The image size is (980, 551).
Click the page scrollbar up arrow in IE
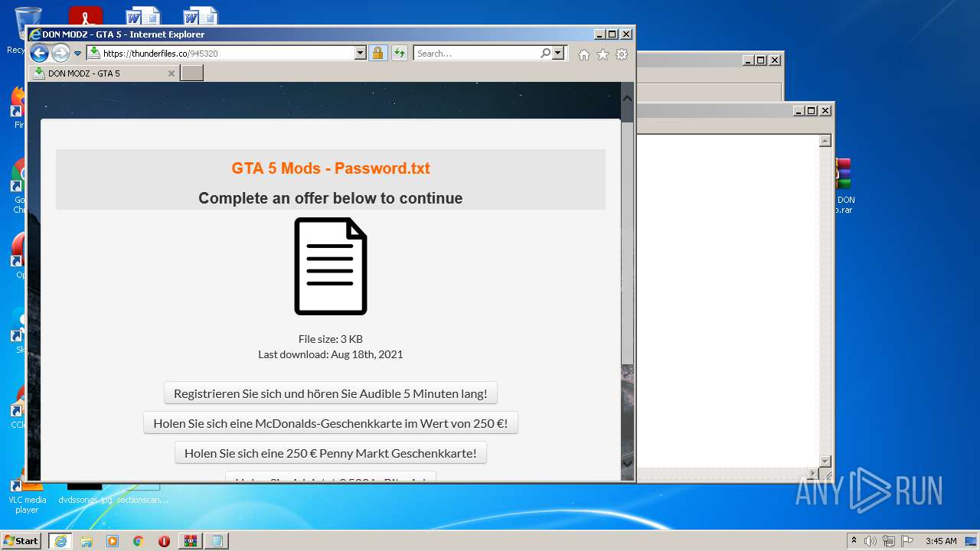(x=627, y=98)
